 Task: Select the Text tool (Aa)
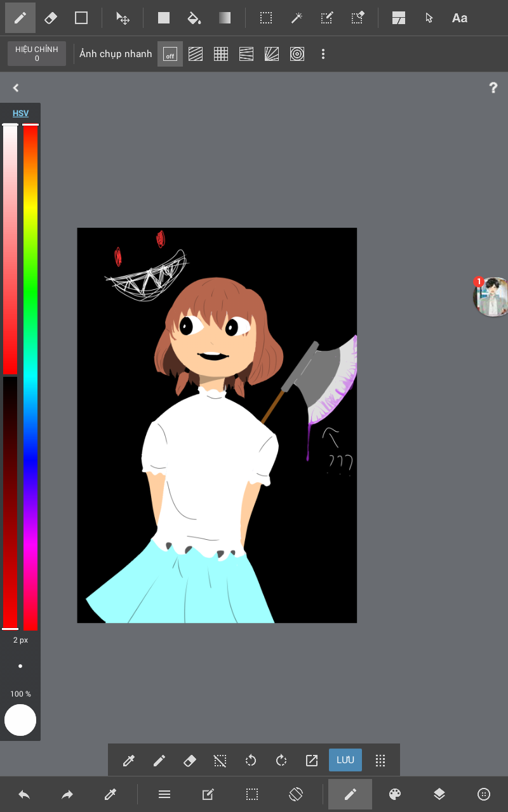click(459, 18)
